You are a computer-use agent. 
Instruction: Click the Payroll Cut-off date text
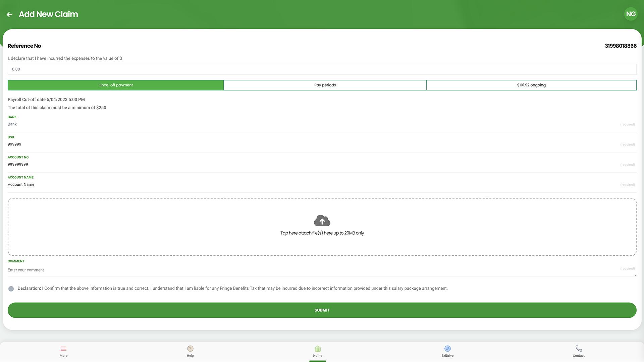pyautogui.click(x=46, y=100)
